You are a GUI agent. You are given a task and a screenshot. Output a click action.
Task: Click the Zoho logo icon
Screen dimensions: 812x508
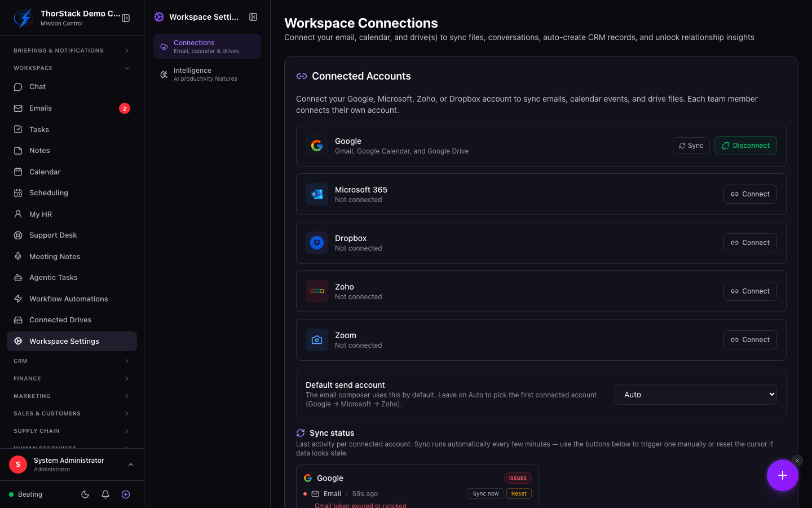pyautogui.click(x=317, y=291)
